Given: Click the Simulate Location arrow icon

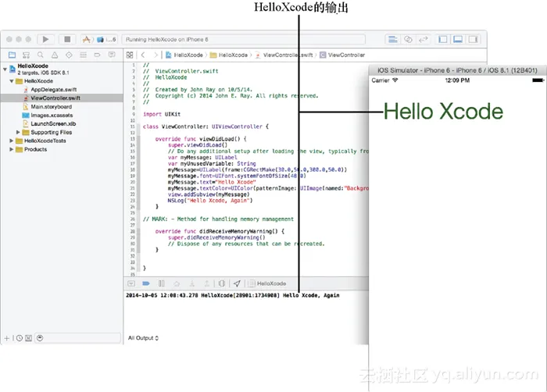Looking at the screenshot, I should click(236, 283).
